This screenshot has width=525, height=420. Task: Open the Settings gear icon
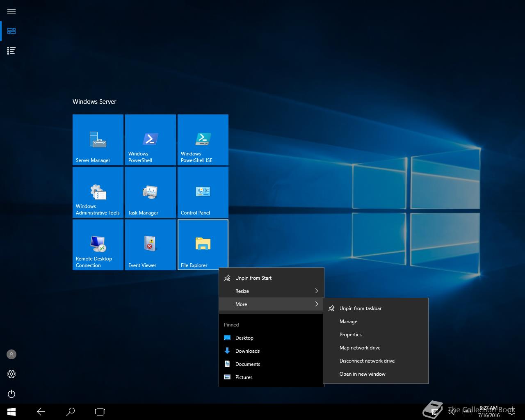[x=11, y=374]
